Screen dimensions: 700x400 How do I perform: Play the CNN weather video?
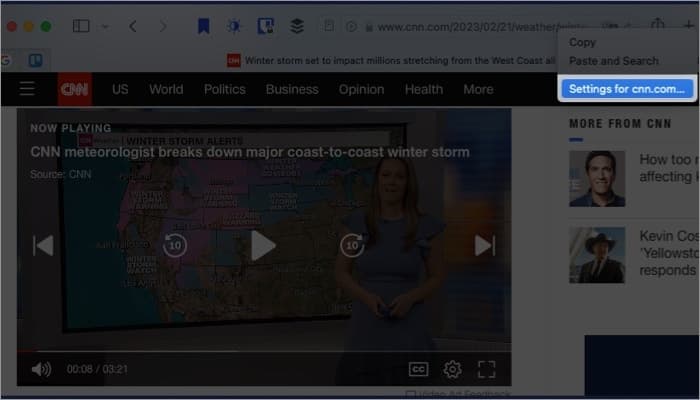point(263,245)
